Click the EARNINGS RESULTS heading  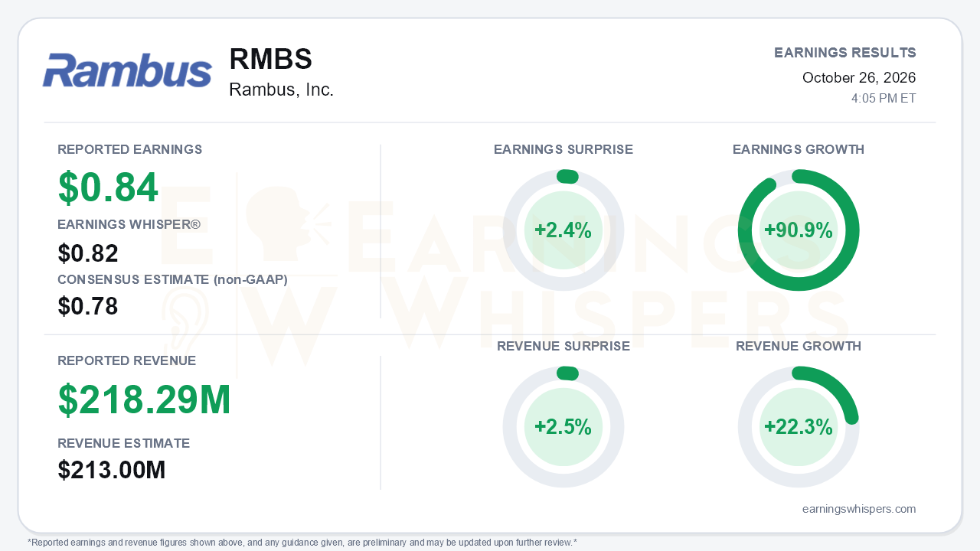pos(845,53)
